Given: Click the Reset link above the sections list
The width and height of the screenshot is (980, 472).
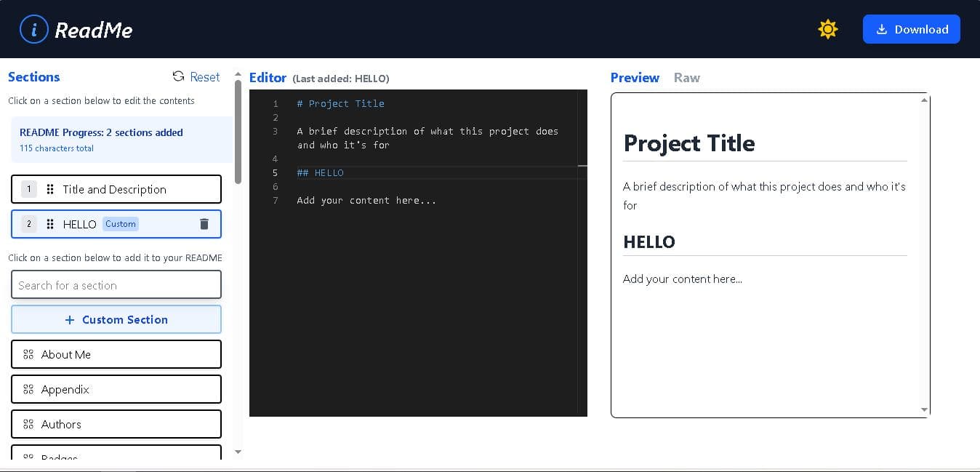Looking at the screenshot, I should tap(204, 76).
